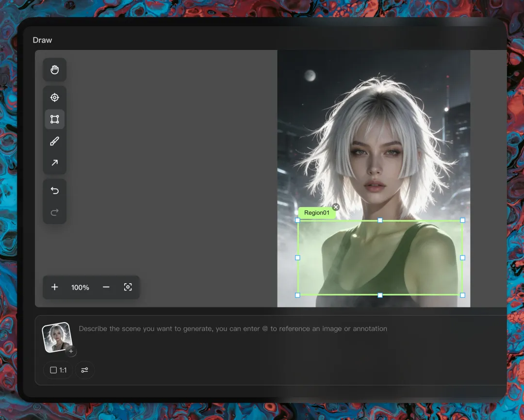Select the Arrow annotation tool

pyautogui.click(x=54, y=163)
